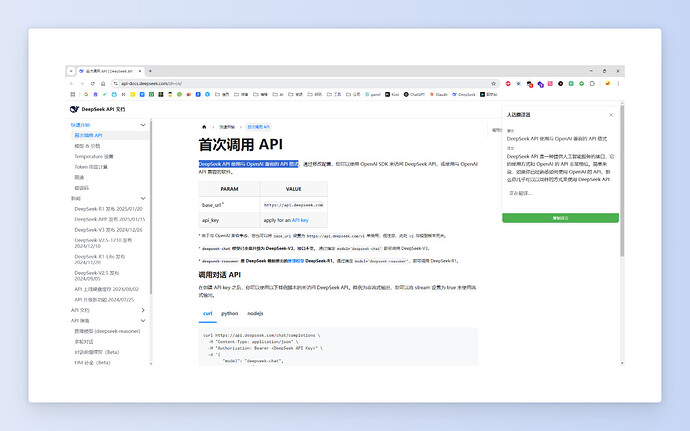Click the pink extension icon in the toolbar

(x=550, y=83)
